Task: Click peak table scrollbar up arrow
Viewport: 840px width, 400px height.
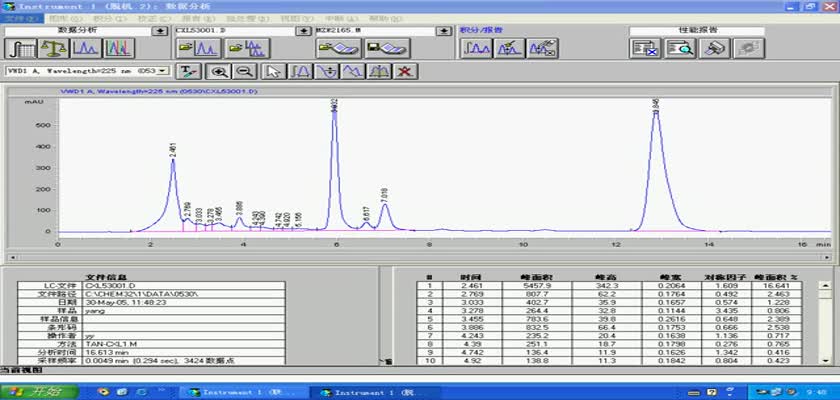Action: tap(826, 285)
